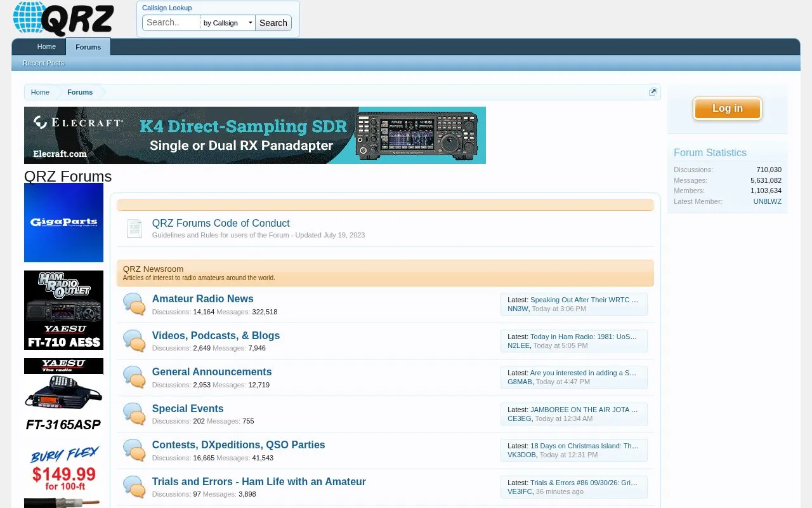Viewport: 812px width, 508px height.
Task: Open the Bury Flex $149.99 advertisement
Action: pos(63,476)
